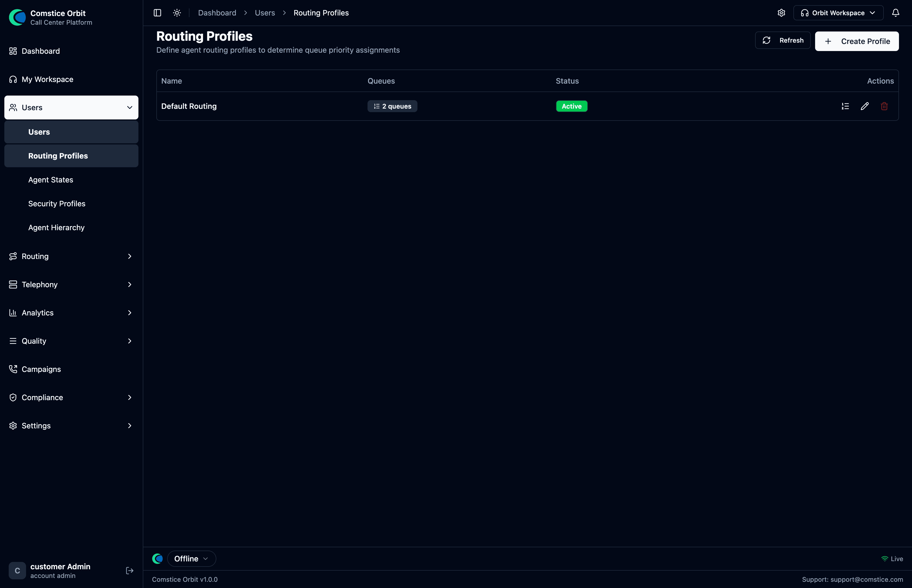
Task: Click the Comstice Orbit logo icon
Action: tap(17, 17)
